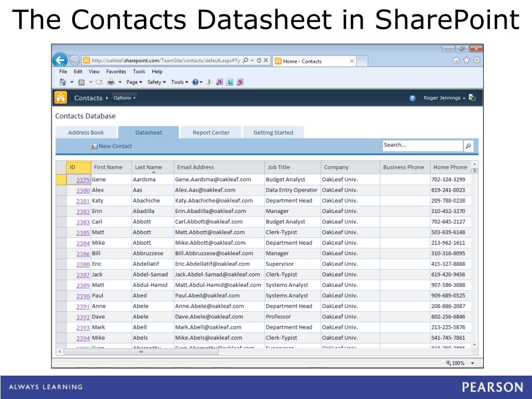Viewport: 532px width, 399px height.
Task: Click the zoom magnifier icon in status bar
Action: 448,363
